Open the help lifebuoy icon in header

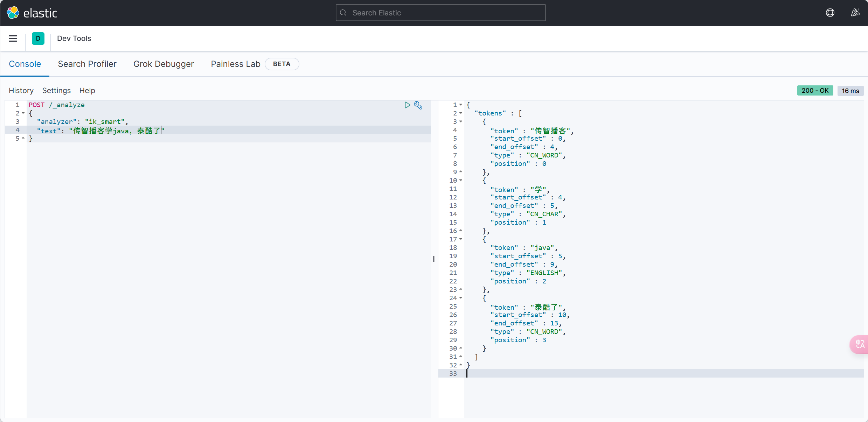pos(830,13)
